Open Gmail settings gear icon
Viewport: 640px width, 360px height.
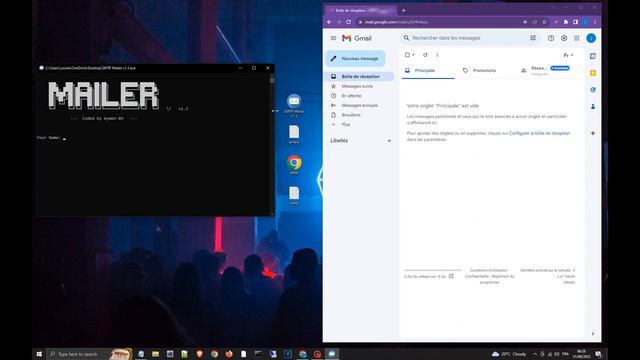point(564,38)
